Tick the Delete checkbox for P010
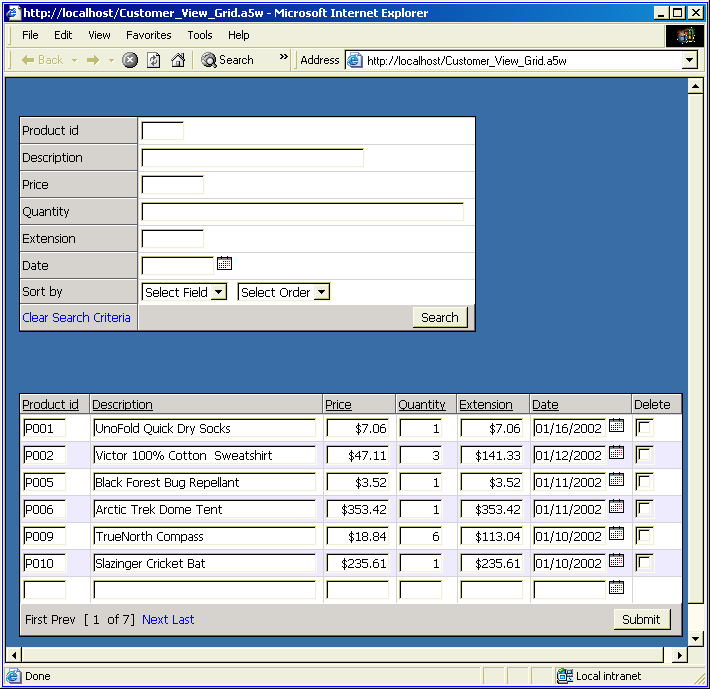 click(x=644, y=563)
